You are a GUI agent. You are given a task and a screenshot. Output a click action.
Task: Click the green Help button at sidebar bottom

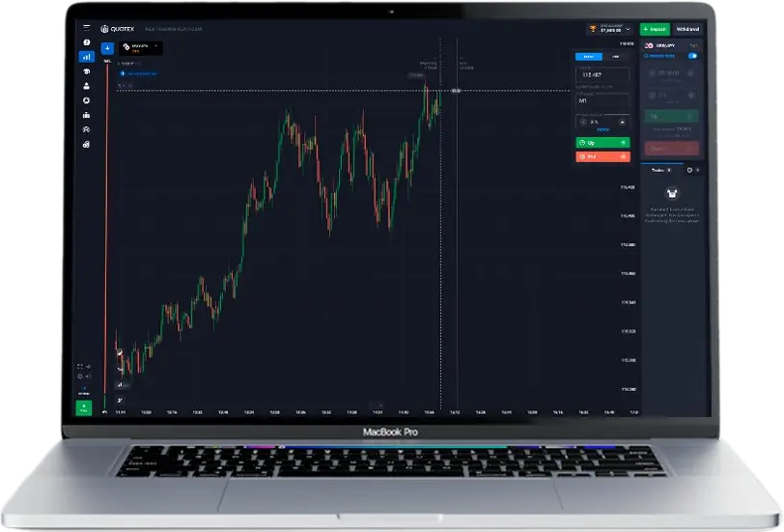coord(84,408)
